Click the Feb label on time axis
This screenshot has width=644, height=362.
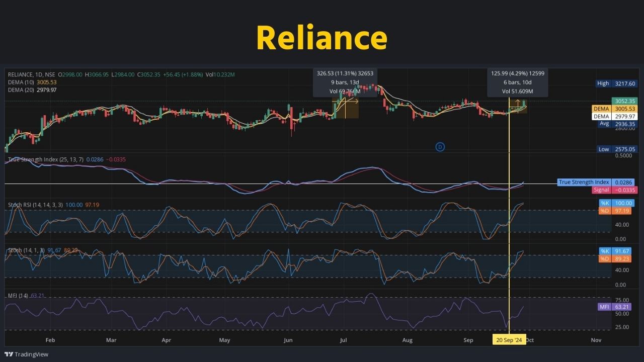50,340
